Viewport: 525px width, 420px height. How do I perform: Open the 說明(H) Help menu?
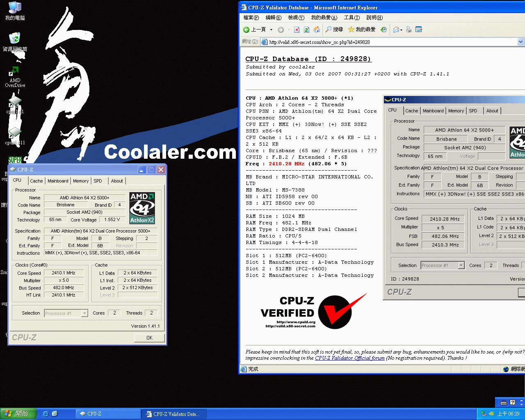click(374, 18)
